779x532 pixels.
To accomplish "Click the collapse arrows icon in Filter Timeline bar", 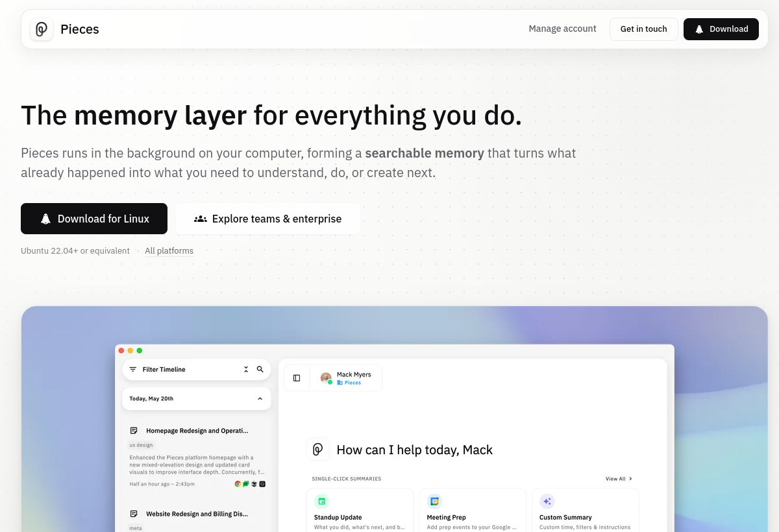I will click(246, 369).
